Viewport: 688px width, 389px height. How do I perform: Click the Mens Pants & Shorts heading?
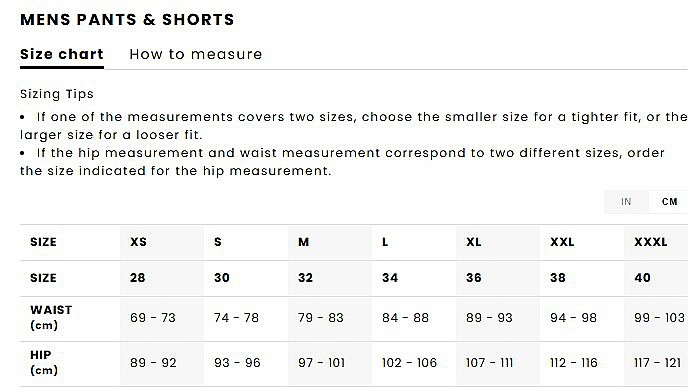pos(127,20)
